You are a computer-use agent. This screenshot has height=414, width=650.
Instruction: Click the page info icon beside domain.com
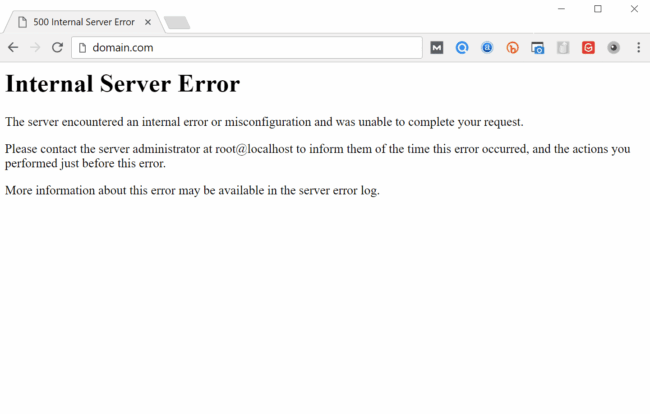83,47
